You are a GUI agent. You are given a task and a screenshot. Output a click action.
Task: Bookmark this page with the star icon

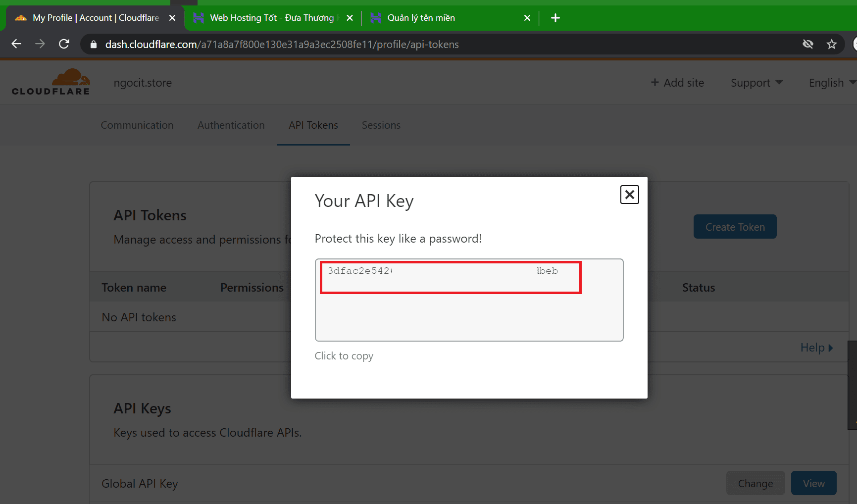832,44
